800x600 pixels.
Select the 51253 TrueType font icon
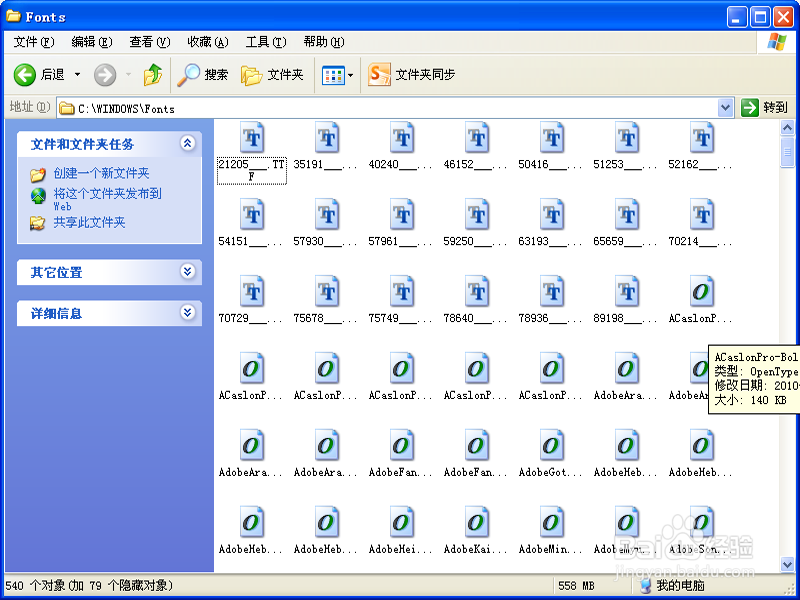[x=627, y=138]
